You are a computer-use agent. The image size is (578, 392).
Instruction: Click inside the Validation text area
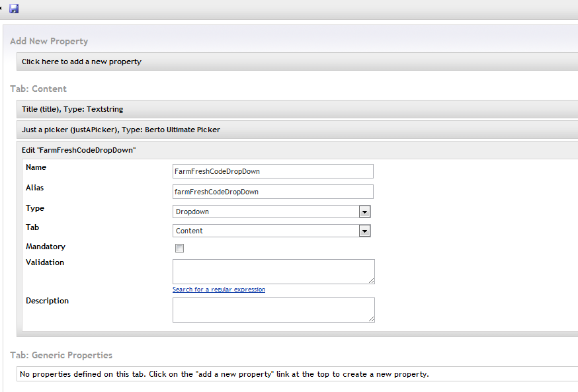(x=272, y=271)
